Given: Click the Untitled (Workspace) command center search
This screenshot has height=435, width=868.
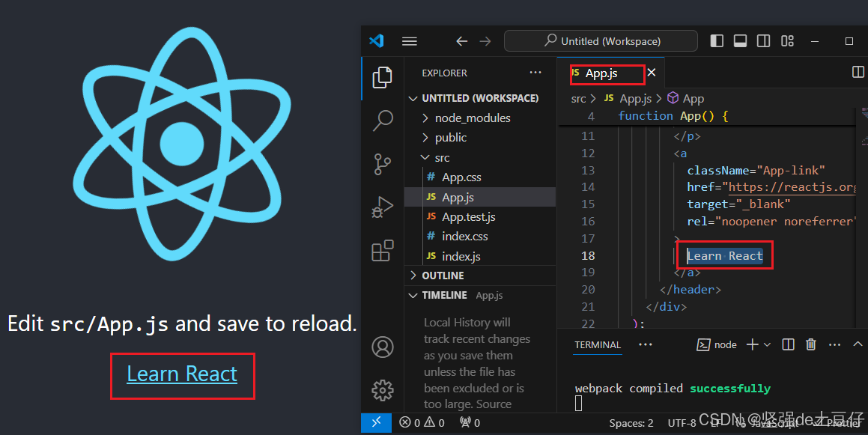Looking at the screenshot, I should point(601,41).
